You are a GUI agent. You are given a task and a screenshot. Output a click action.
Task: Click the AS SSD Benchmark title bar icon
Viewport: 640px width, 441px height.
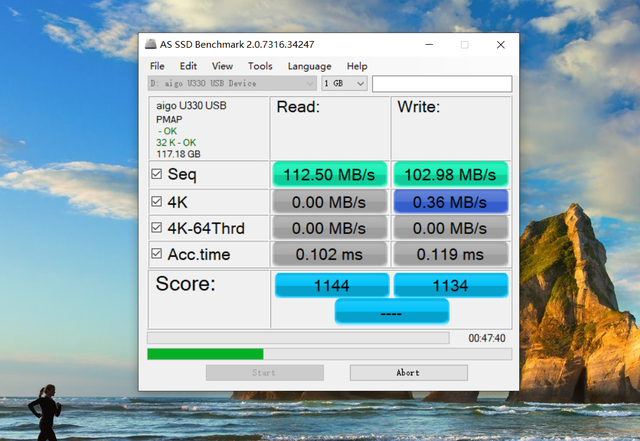pos(150,45)
